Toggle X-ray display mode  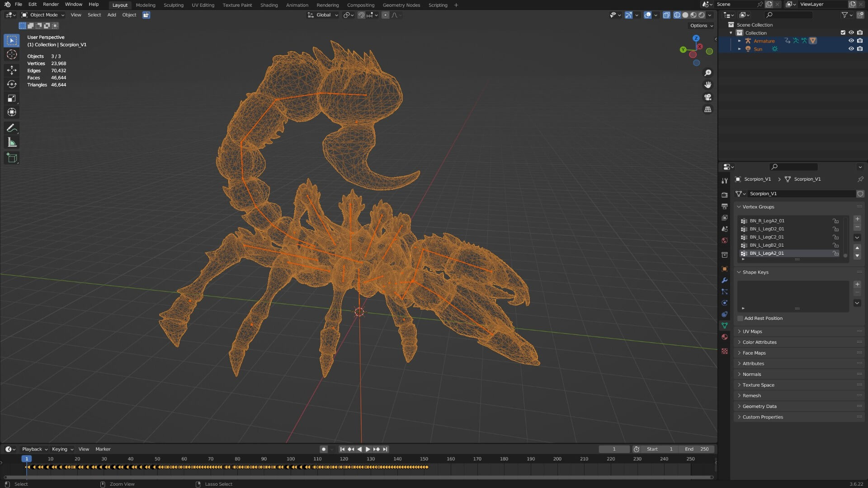tap(666, 15)
